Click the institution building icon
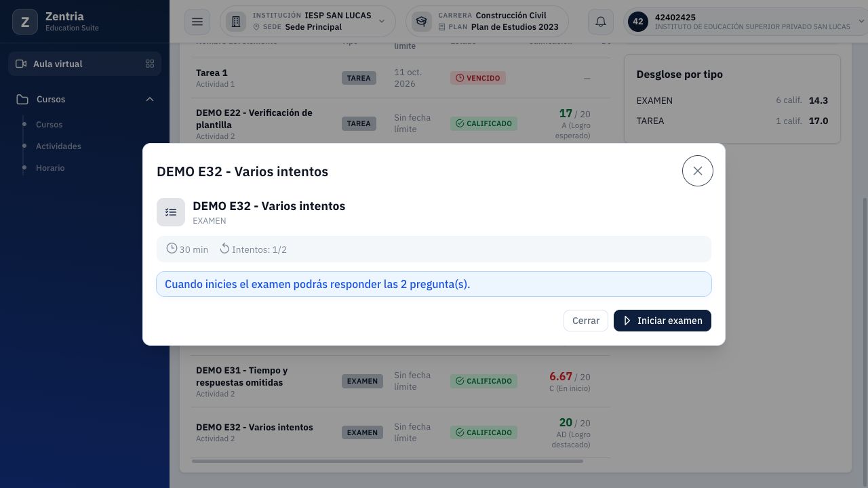Viewport: 868px width, 488px height. [x=236, y=22]
